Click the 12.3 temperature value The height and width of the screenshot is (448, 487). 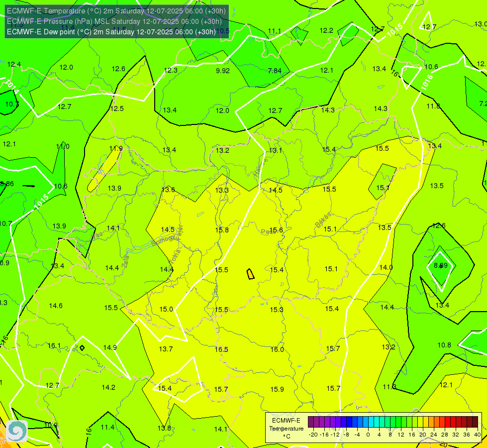coord(171,71)
